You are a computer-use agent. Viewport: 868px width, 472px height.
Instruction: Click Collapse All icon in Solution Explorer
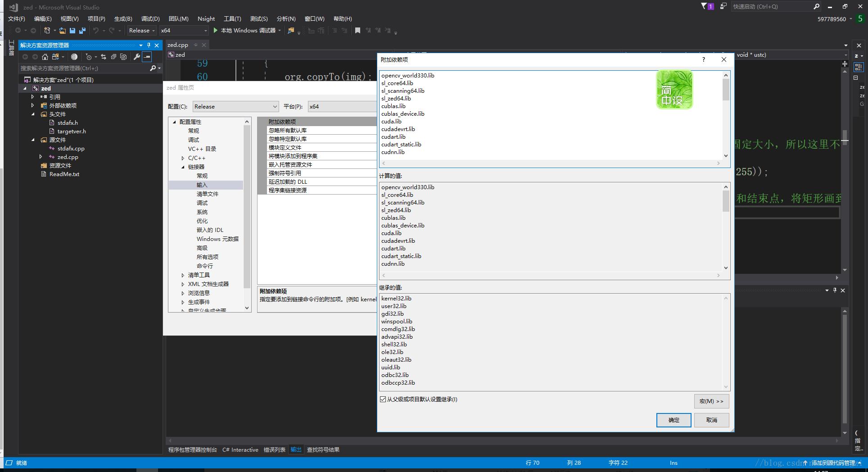pyautogui.click(x=113, y=57)
